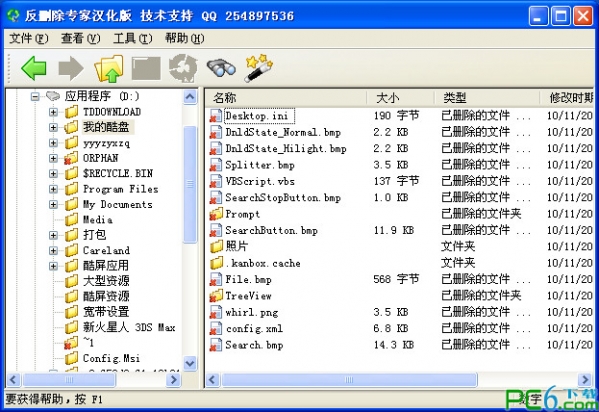This screenshot has width=599, height=412.
Task: Click the file list horizontal scroll left arrow
Action: point(212,380)
